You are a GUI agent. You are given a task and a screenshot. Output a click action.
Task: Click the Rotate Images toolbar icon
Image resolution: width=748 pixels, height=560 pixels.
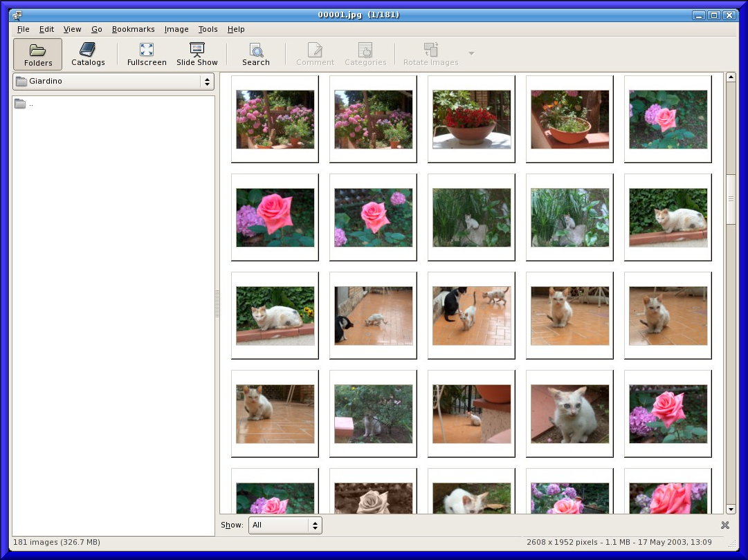tap(430, 54)
